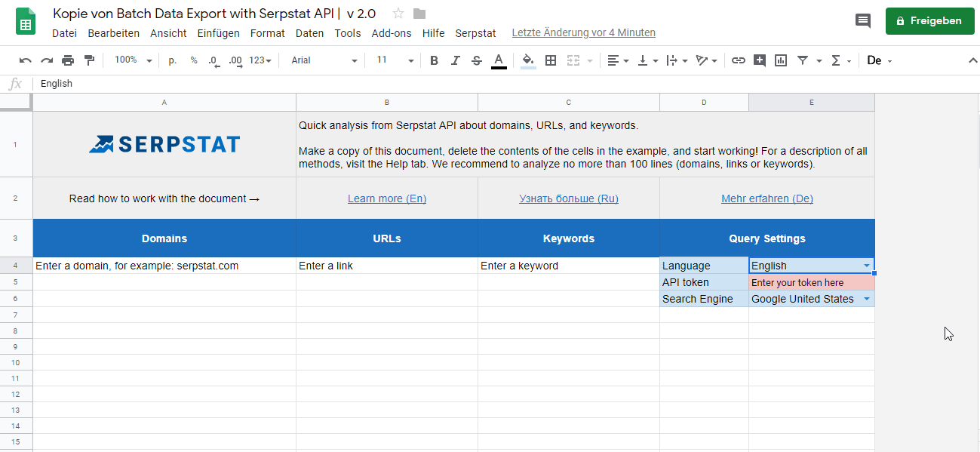
Task: Toggle italic formatting
Action: [x=455, y=60]
